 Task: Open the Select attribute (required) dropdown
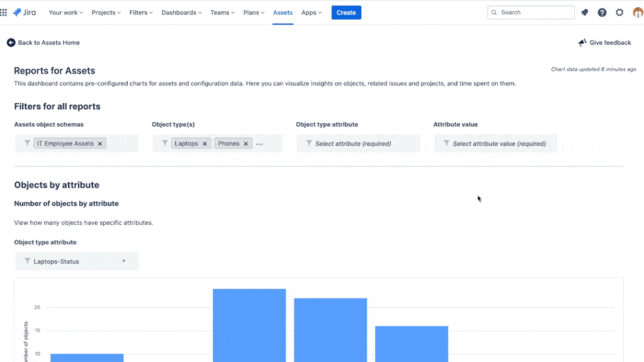coord(358,143)
